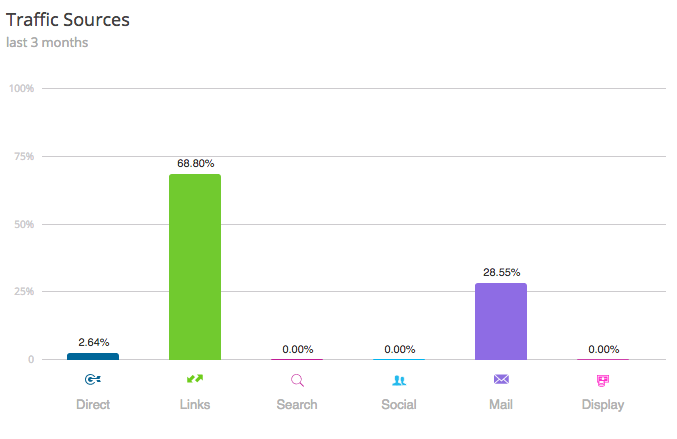This screenshot has width=677, height=439.
Task: Select the Links category label
Action: [195, 405]
